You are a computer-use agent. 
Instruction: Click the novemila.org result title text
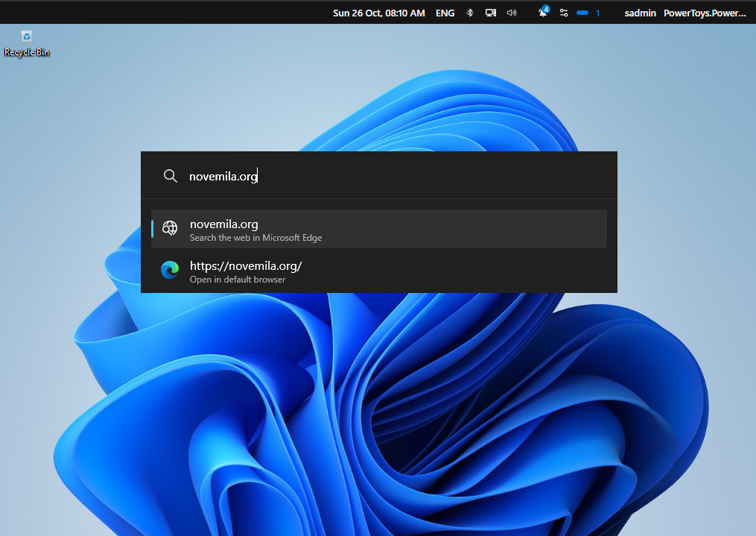click(x=223, y=224)
